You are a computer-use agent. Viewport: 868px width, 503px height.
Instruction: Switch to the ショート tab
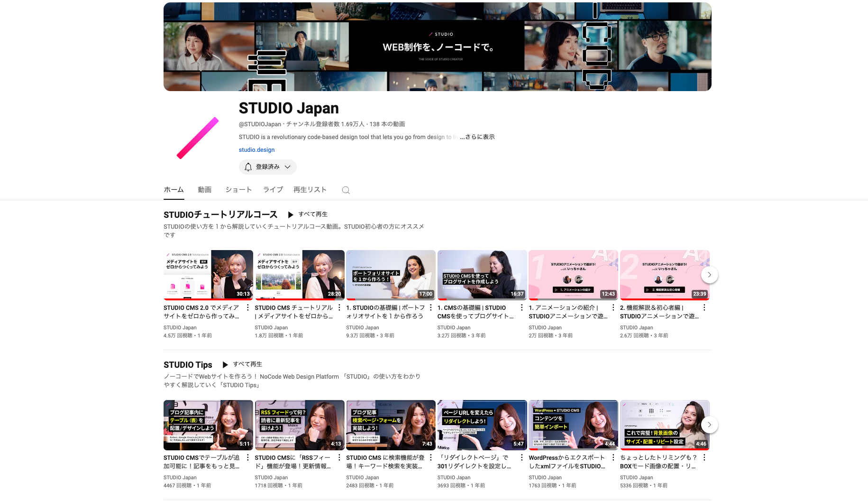tap(238, 190)
